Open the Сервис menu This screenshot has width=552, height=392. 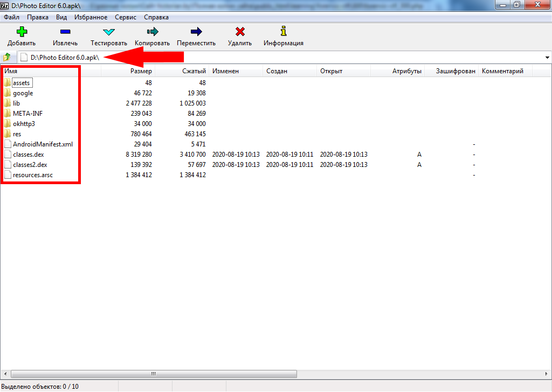(125, 17)
